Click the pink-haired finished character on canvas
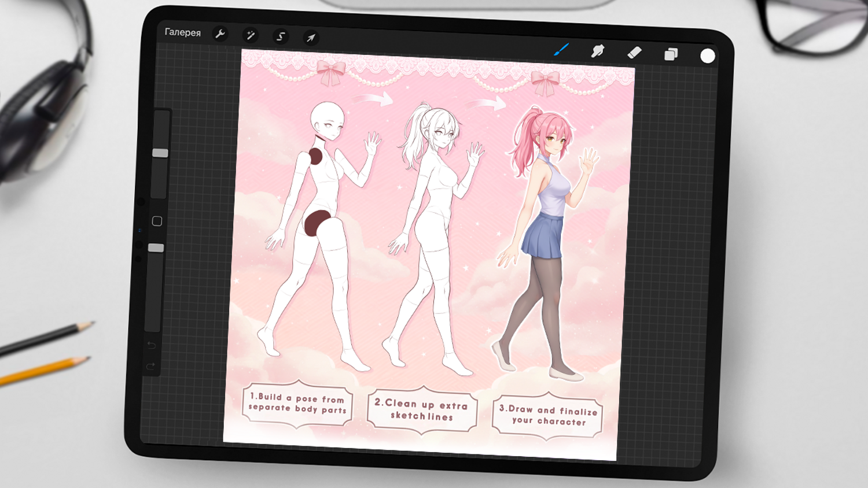The height and width of the screenshot is (488, 868). pos(546,243)
